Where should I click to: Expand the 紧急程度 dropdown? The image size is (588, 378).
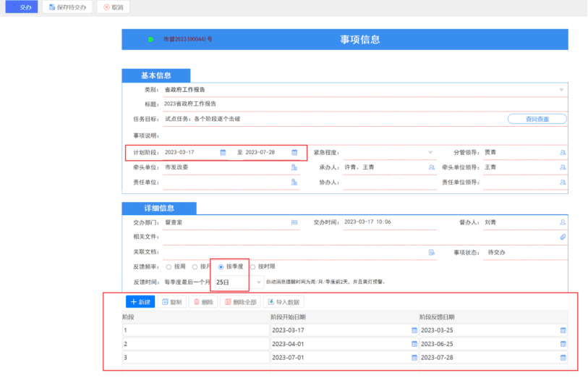tap(430, 152)
